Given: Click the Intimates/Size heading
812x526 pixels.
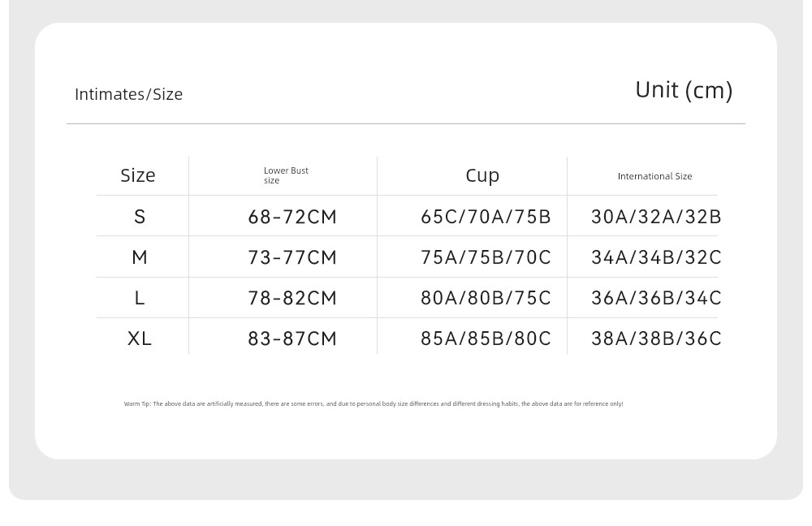Looking at the screenshot, I should (128, 94).
